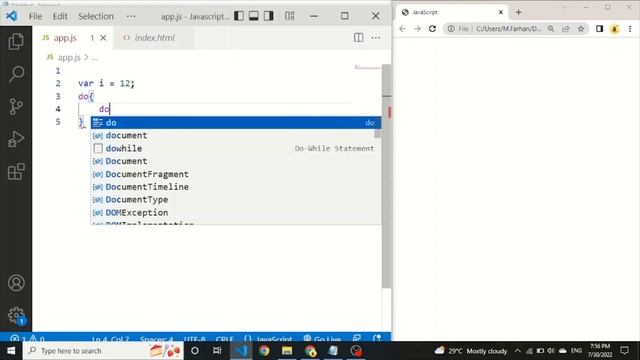The width and height of the screenshot is (640, 360).
Task: Open the Edit menu
Action: point(60,16)
